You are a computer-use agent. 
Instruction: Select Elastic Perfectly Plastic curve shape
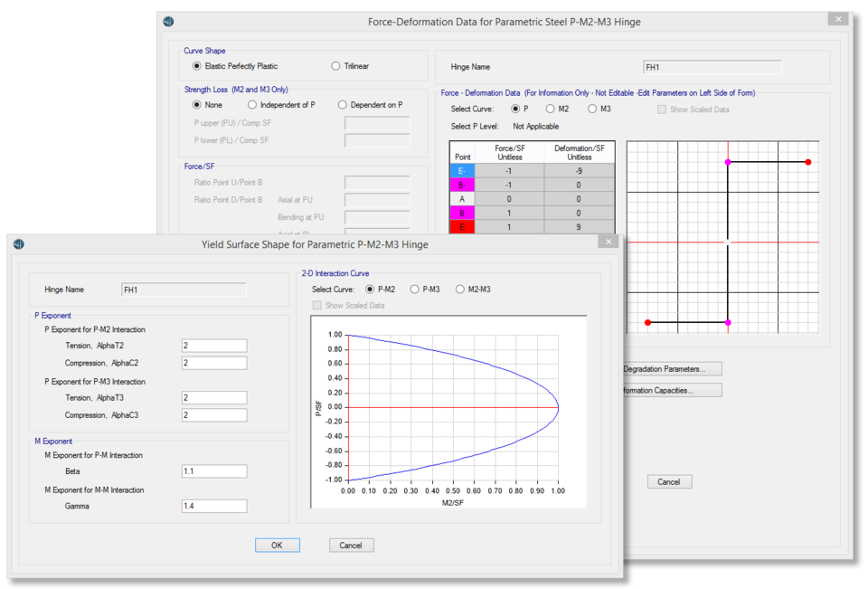click(197, 66)
